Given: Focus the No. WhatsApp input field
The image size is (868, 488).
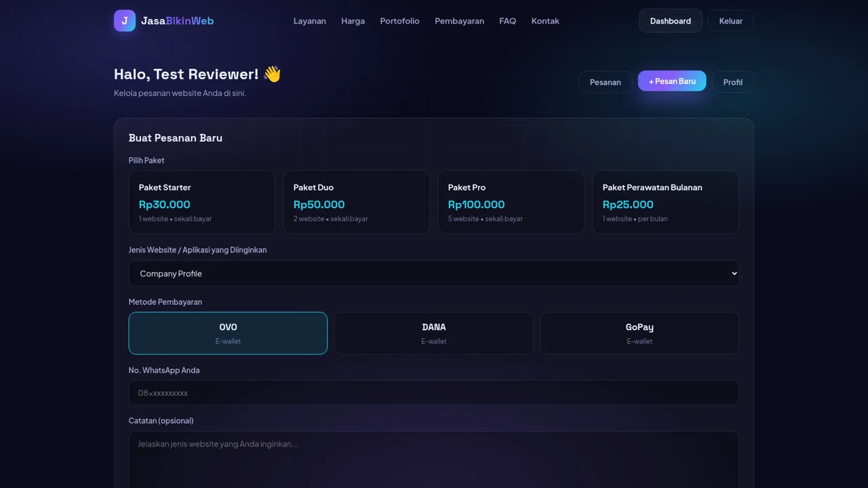Looking at the screenshot, I should tap(434, 392).
